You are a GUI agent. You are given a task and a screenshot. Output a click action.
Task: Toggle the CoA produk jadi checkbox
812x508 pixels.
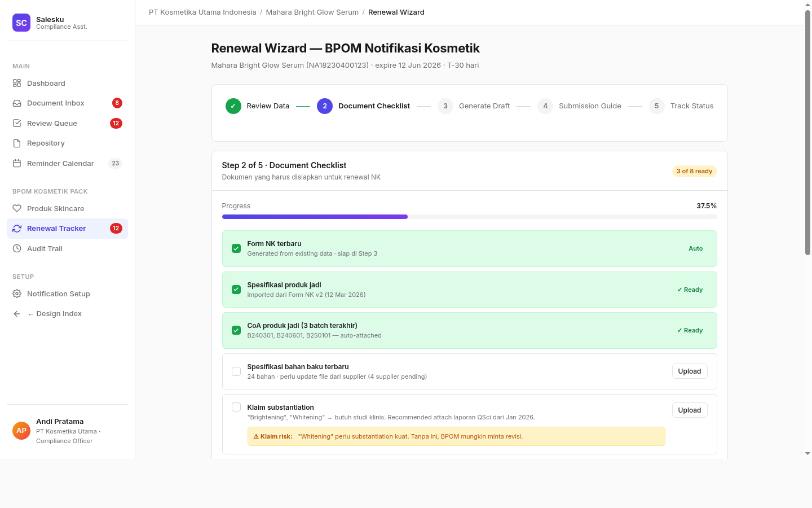(x=236, y=330)
